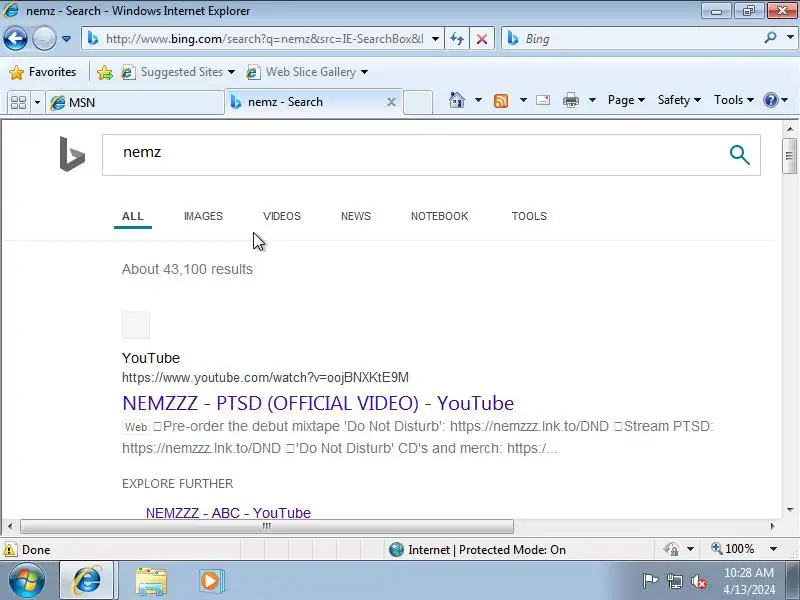Open the NOTEBOOK tab
The image size is (800, 600).
(439, 216)
